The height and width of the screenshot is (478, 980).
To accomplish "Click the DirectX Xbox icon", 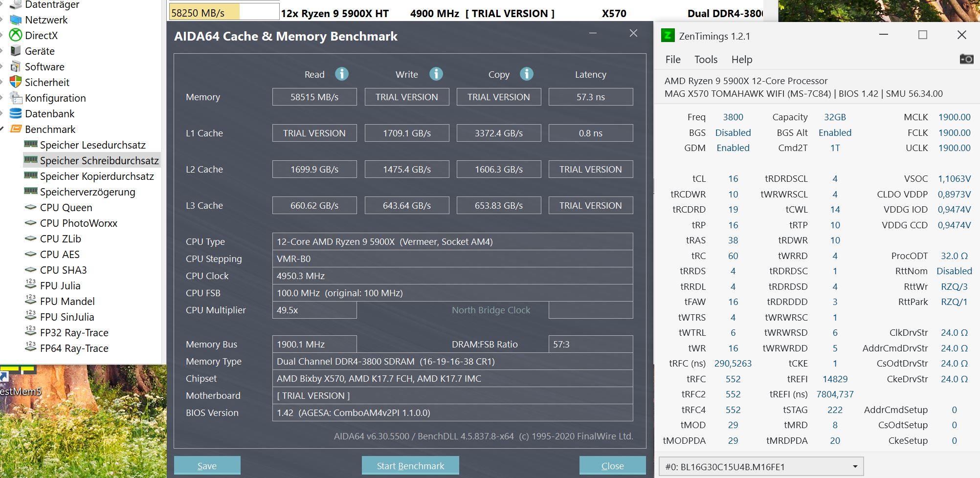I will (x=16, y=35).
